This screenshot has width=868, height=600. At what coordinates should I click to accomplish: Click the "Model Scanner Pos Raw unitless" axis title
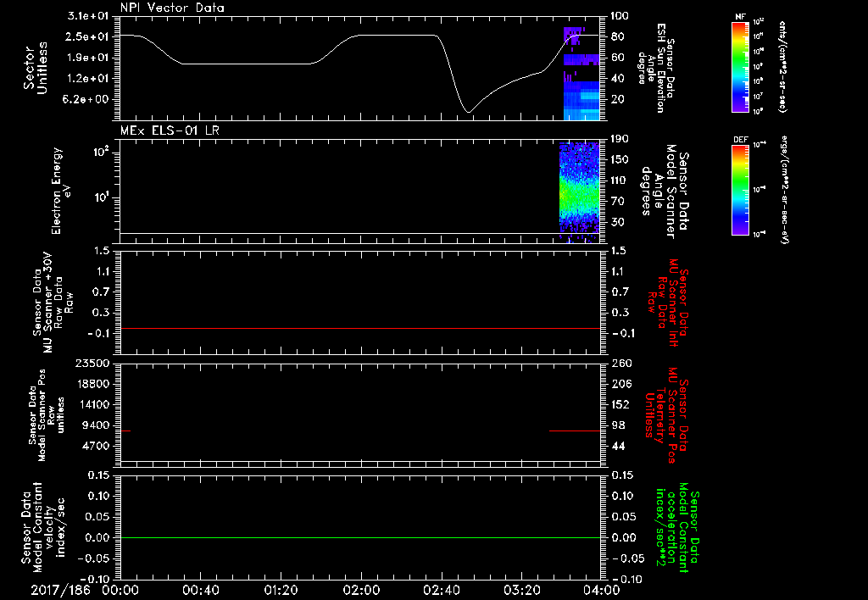click(47, 415)
